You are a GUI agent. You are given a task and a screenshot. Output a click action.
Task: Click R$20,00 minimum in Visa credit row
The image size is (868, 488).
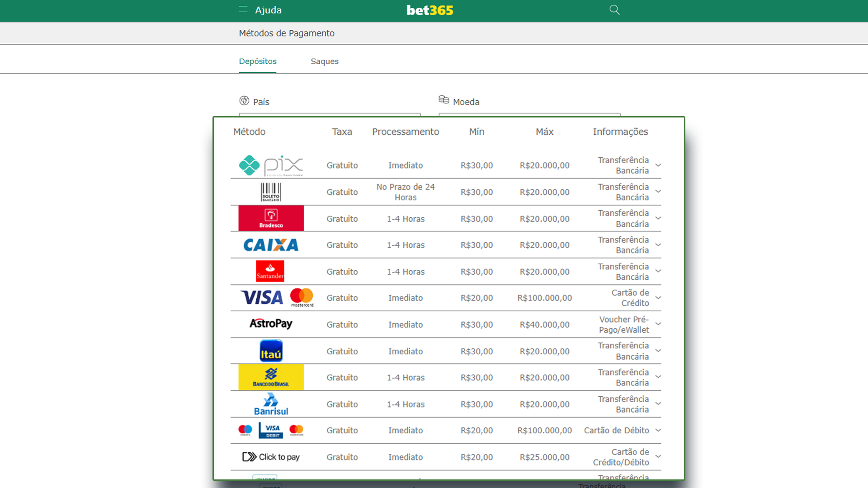[x=476, y=298]
